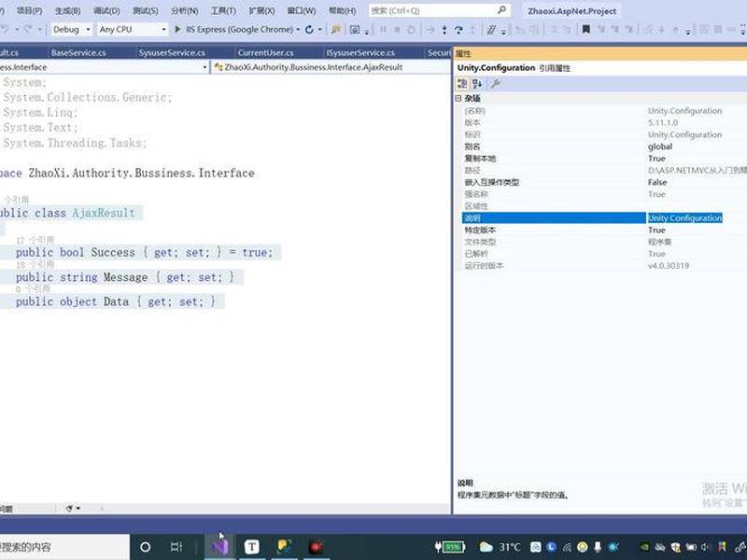Click the Alphabetical sort icon in Properties
The image size is (747, 560).
(x=477, y=84)
